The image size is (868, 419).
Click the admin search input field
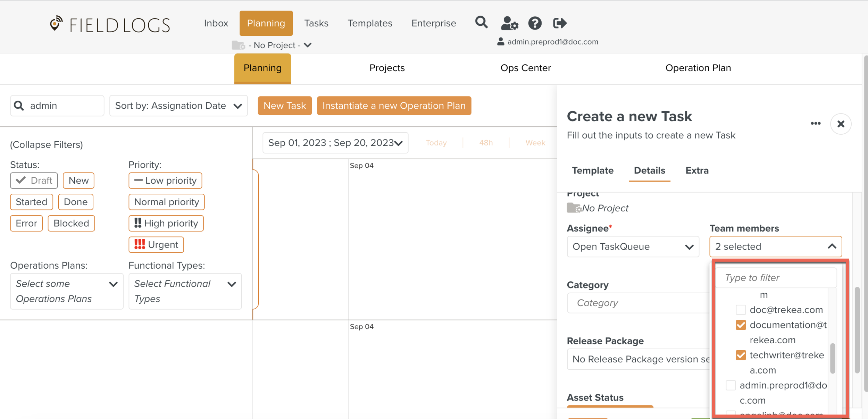pyautogui.click(x=57, y=106)
